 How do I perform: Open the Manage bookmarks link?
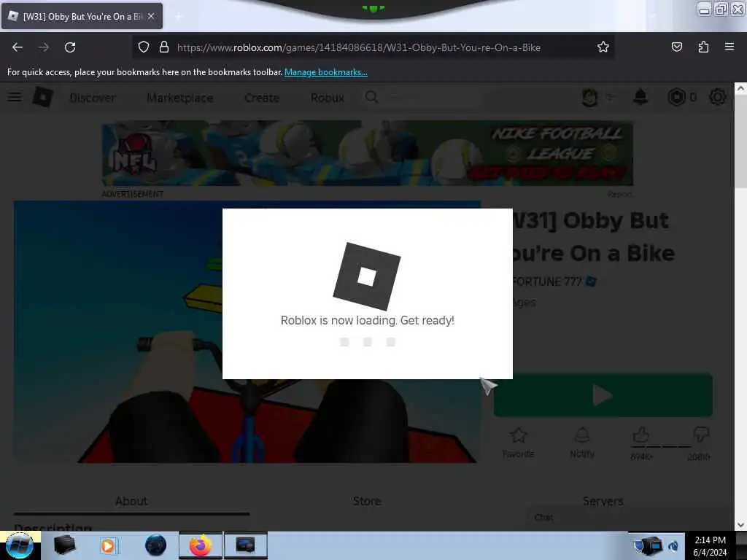[x=326, y=72]
